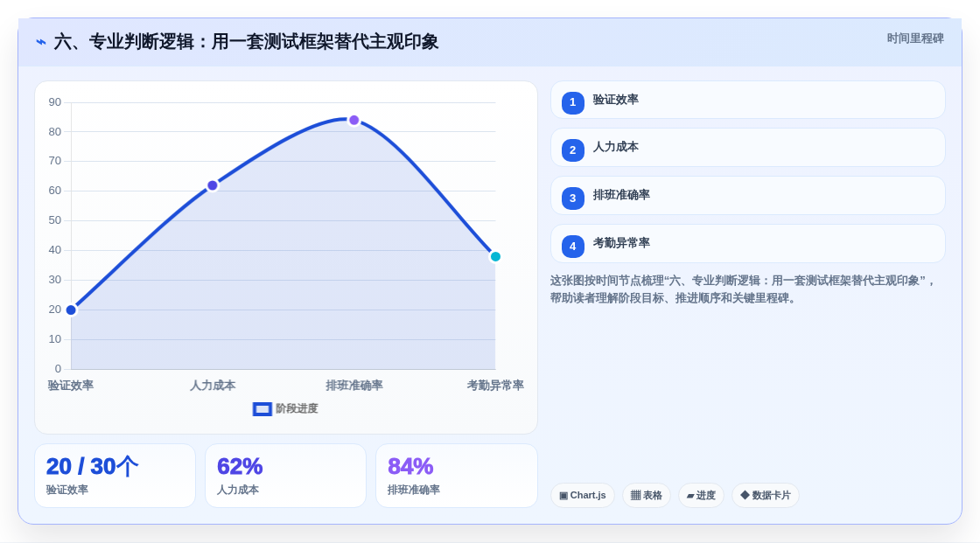Viewport: 980px width, 543px height.
Task: Click the 20 / 30个 stat card value
Action: point(92,467)
